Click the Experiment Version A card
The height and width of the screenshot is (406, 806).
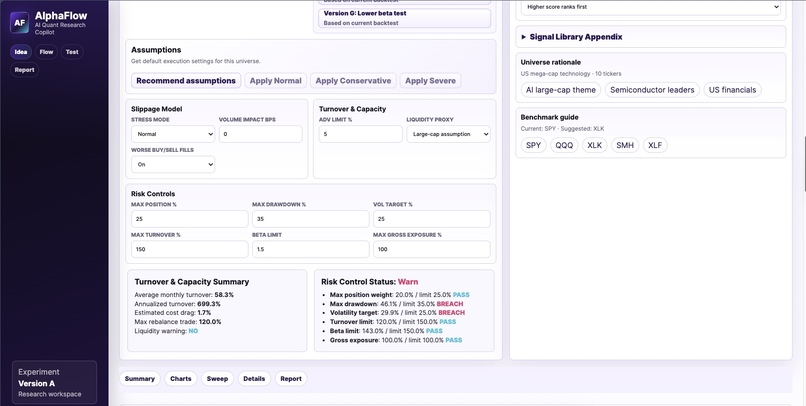click(54, 383)
